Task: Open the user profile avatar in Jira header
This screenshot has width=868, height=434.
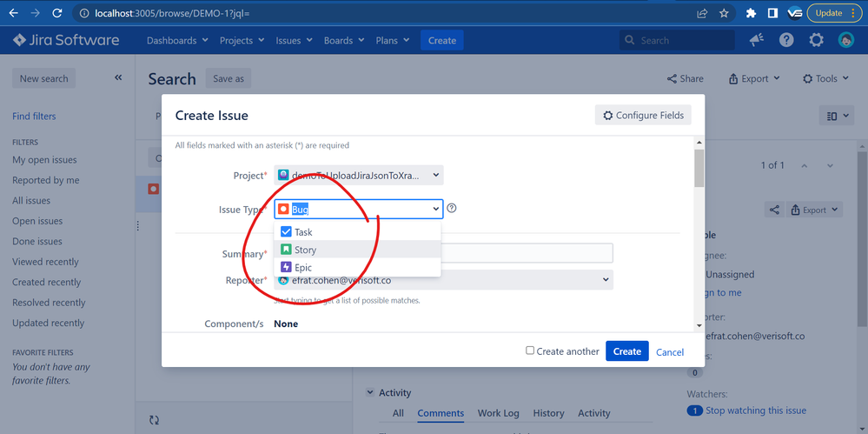Action: (x=846, y=40)
